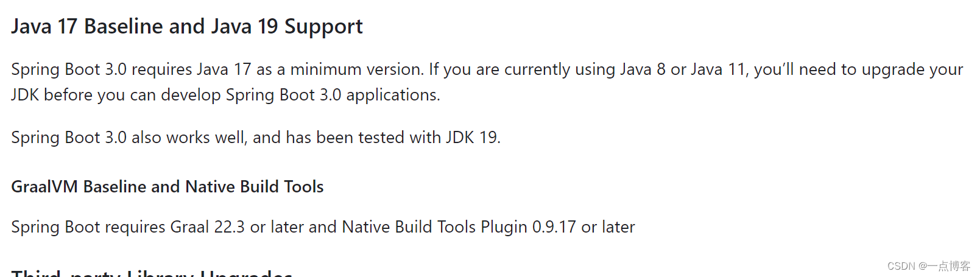This screenshot has width=980, height=277.
Task: Click the word "develop" in first paragraph
Action: pyautogui.click(x=191, y=96)
